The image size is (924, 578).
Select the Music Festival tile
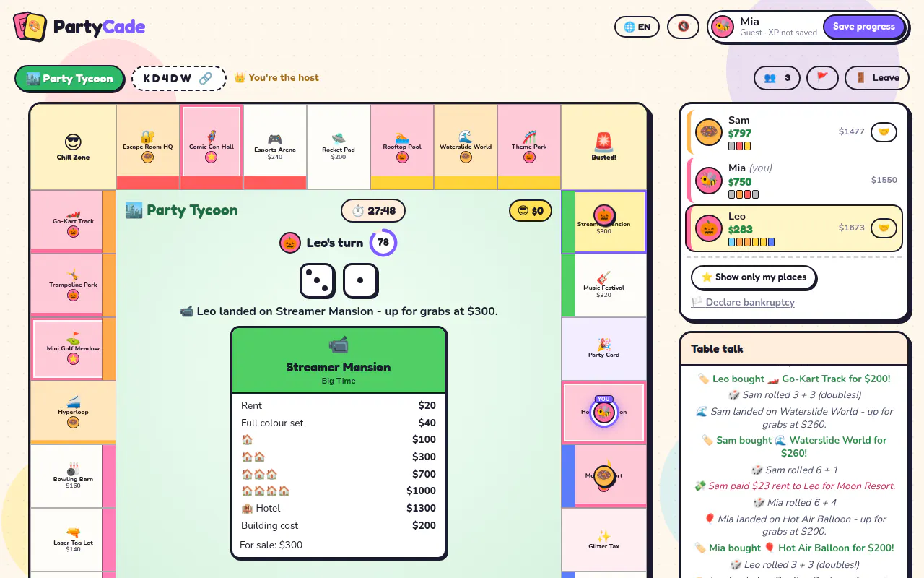click(x=603, y=285)
